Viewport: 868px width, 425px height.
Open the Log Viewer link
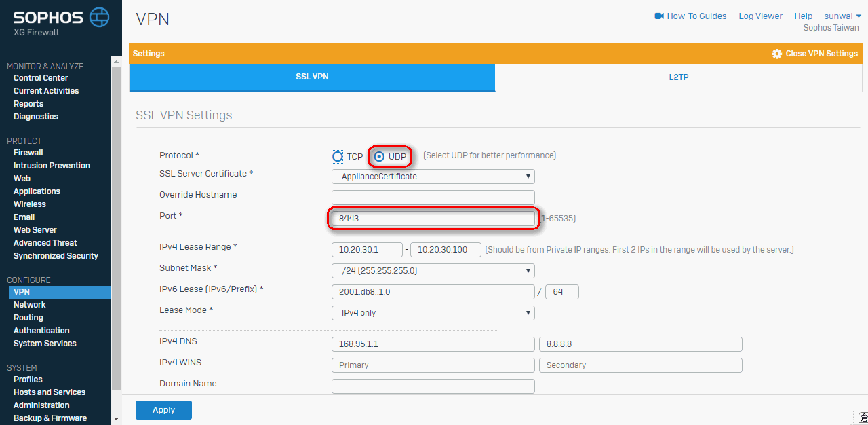coord(760,16)
